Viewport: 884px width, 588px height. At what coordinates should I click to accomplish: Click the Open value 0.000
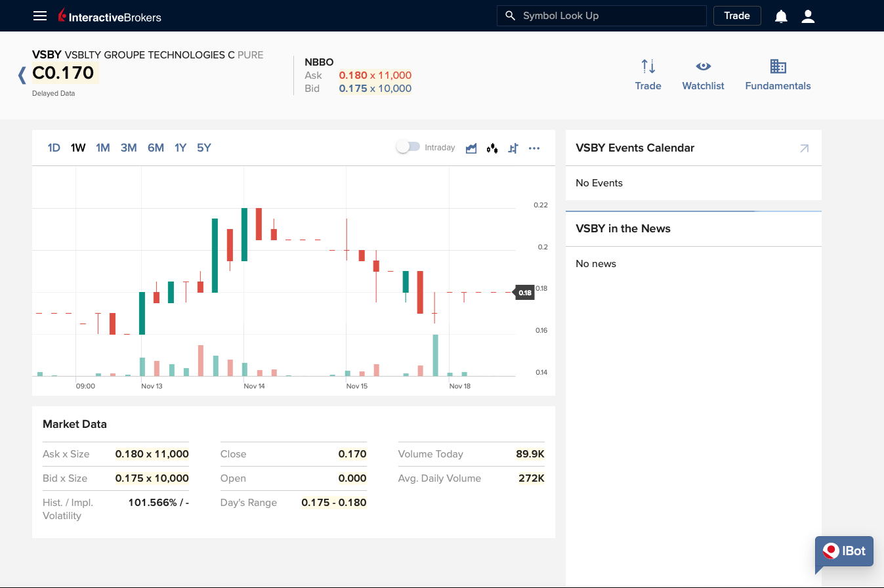point(352,478)
